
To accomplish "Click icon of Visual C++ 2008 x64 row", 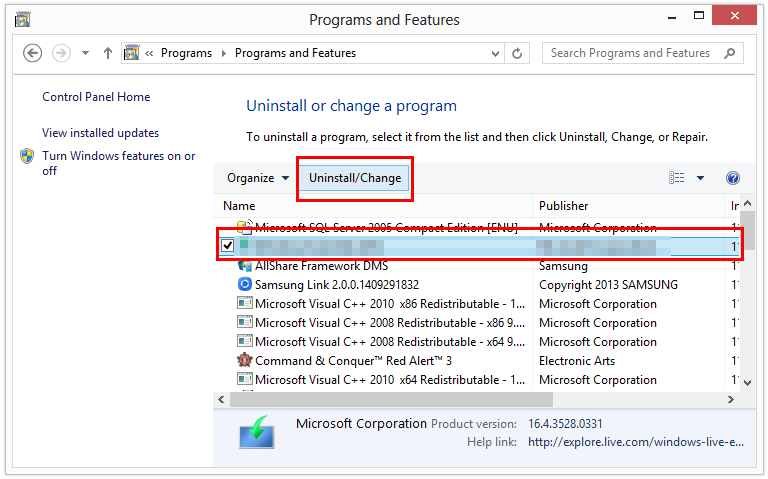I will 244,341.
